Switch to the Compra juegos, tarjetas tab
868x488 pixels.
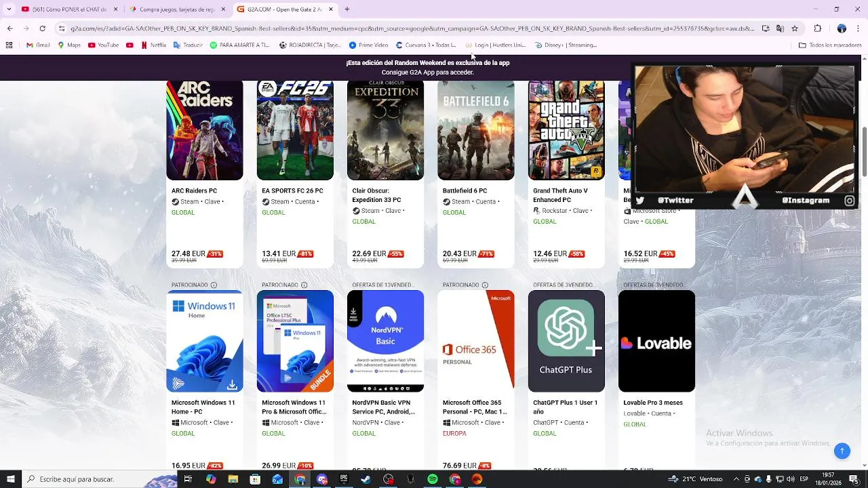click(x=176, y=9)
